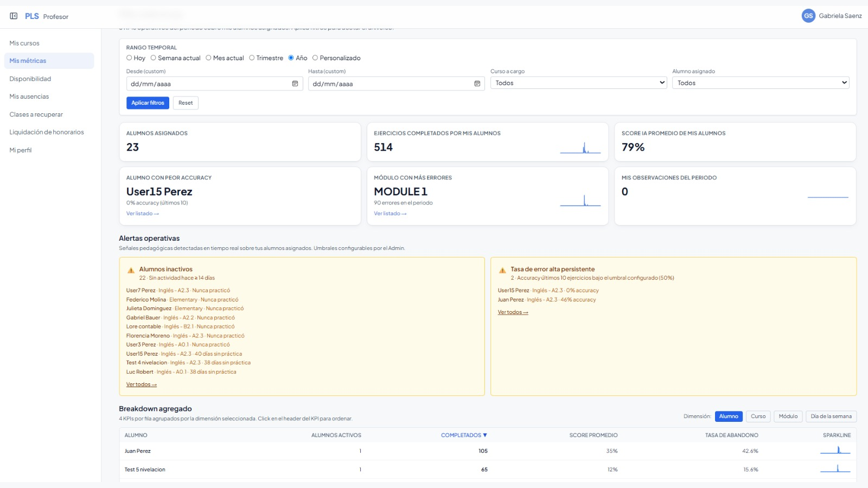868x488 pixels.
Task: Click Juan Perez in breakdown table
Action: click(x=138, y=451)
